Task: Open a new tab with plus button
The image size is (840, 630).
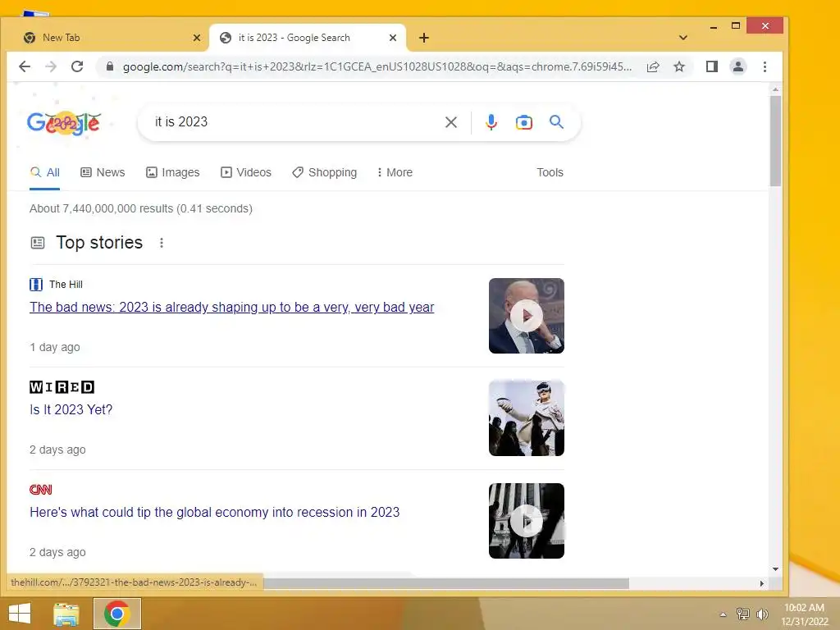Action: (424, 38)
